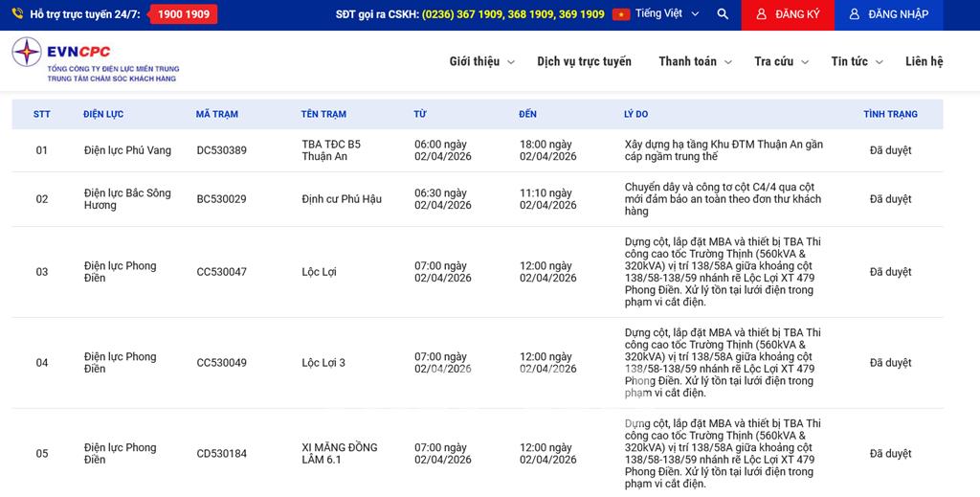
Task: Open Dịch vụ trực tuyến menu item
Action: pyautogui.click(x=584, y=61)
